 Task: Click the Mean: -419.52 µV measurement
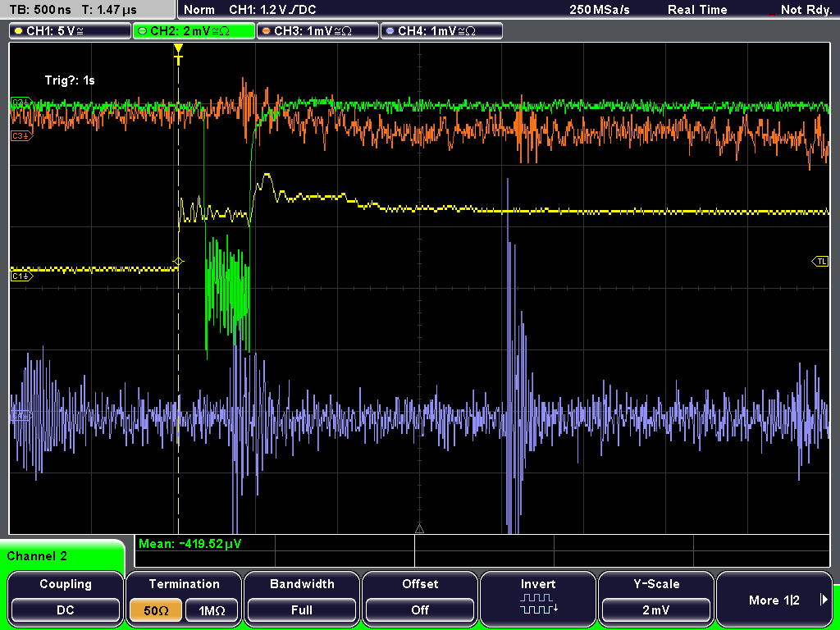(x=190, y=544)
